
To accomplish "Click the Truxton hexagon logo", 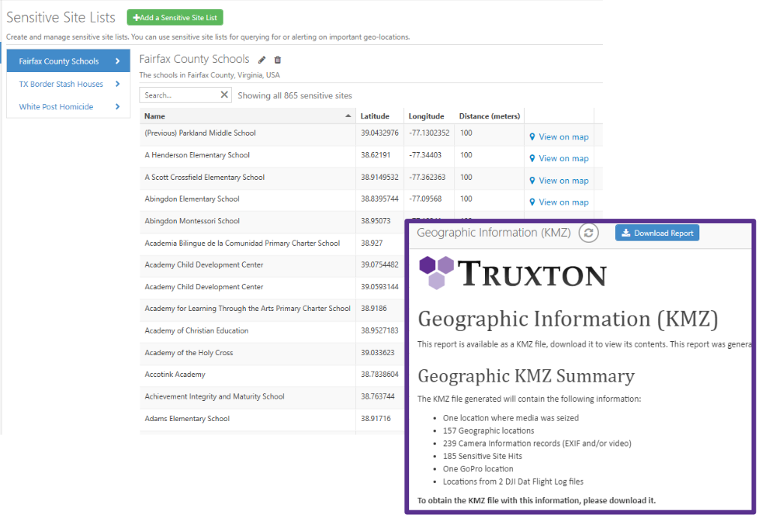I will tap(436, 272).
